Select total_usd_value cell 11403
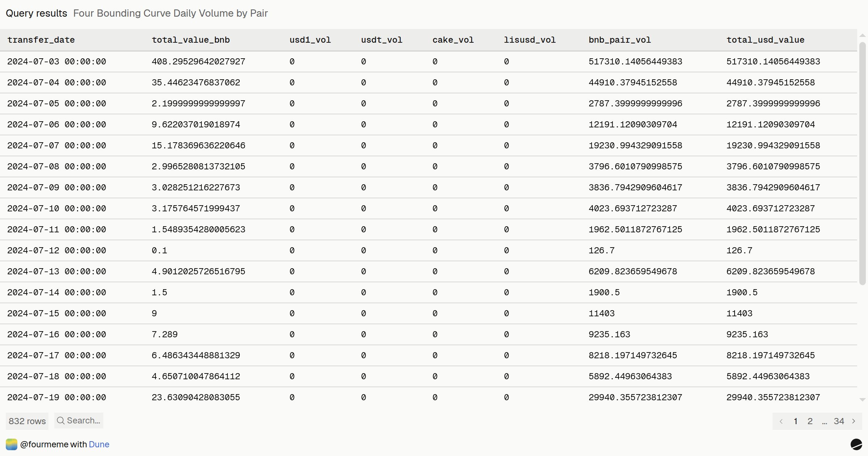Viewport: 868px width, 456px height. [740, 313]
